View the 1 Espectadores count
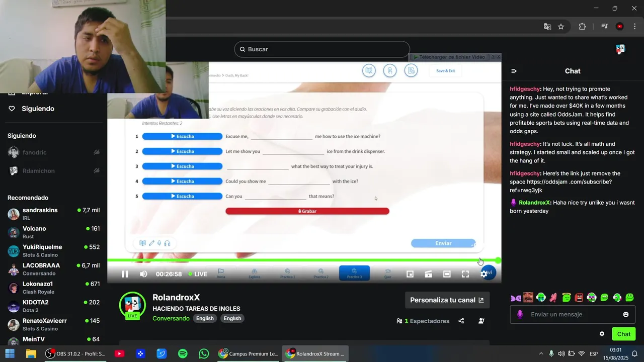The image size is (644, 362). pos(423,321)
